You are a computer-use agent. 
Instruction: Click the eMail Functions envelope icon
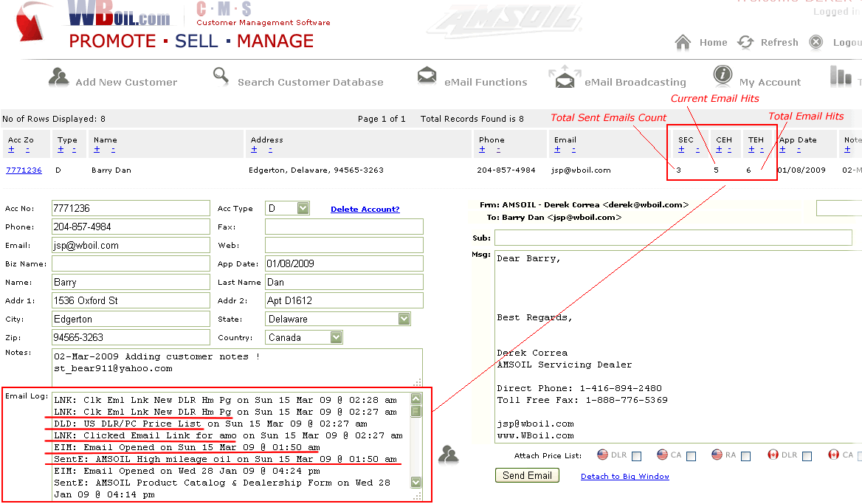tap(427, 76)
